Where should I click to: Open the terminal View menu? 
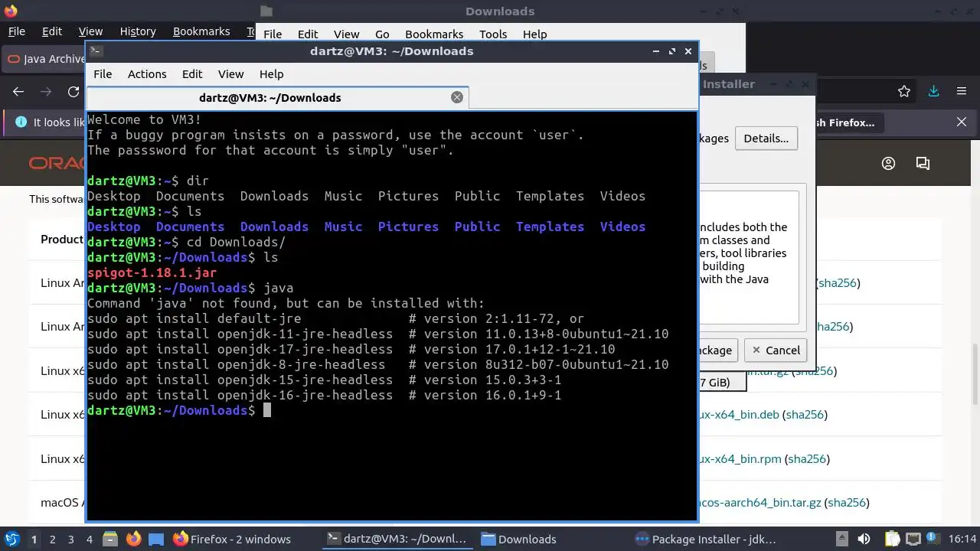(230, 74)
